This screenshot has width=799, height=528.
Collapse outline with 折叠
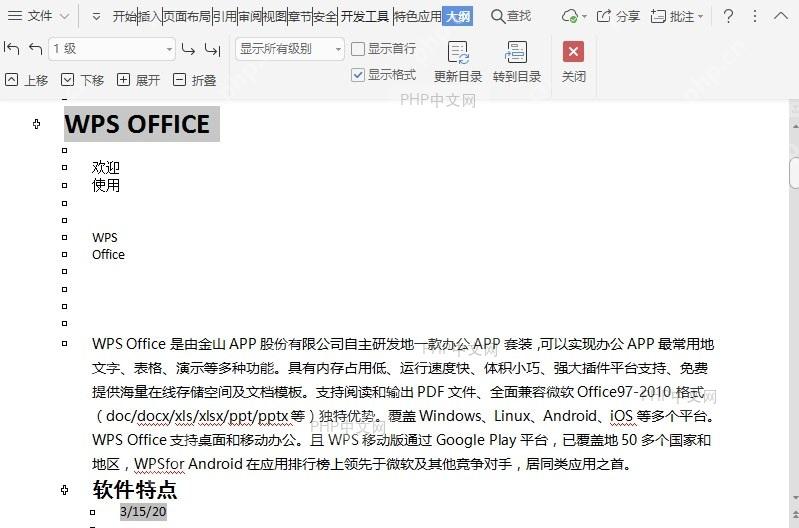[x=195, y=80]
